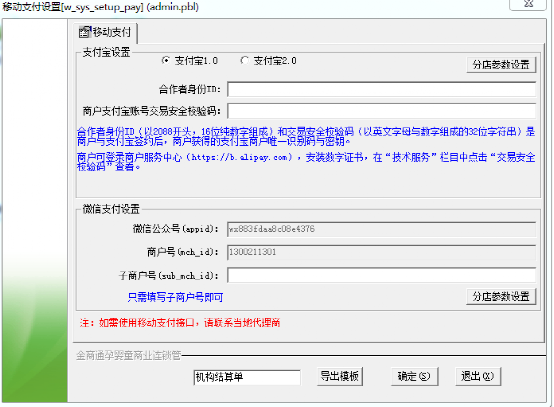Select the 支付宝2.0 radio button
This screenshot has height=407, width=554.
pyautogui.click(x=244, y=60)
